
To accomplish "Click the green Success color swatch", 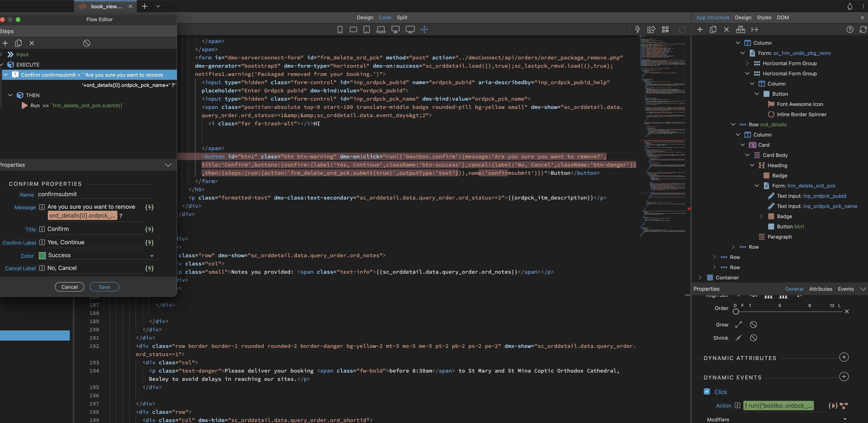I will point(43,255).
